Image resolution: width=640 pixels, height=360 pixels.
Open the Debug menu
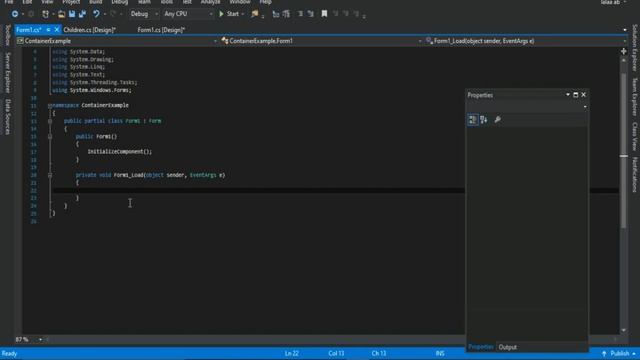coord(120,2)
